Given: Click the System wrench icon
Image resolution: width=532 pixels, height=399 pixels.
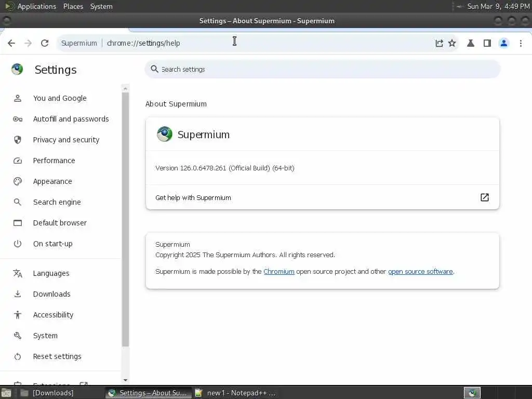Looking at the screenshot, I should point(18,336).
